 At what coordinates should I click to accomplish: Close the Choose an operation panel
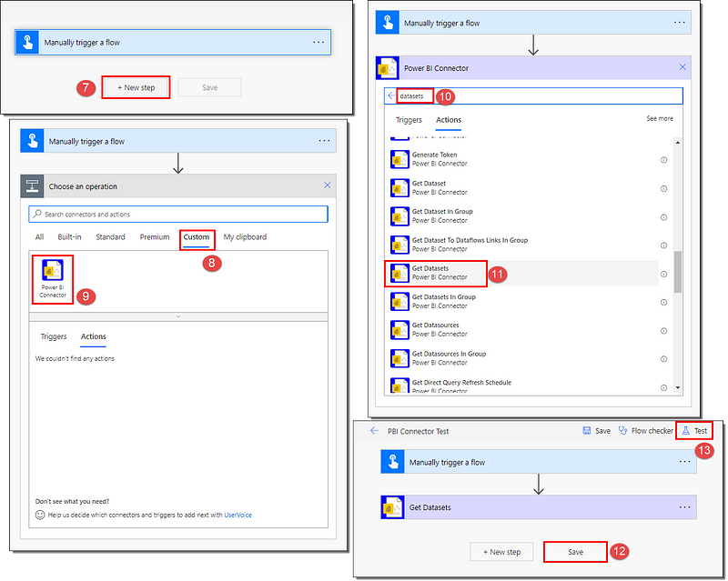(x=328, y=186)
